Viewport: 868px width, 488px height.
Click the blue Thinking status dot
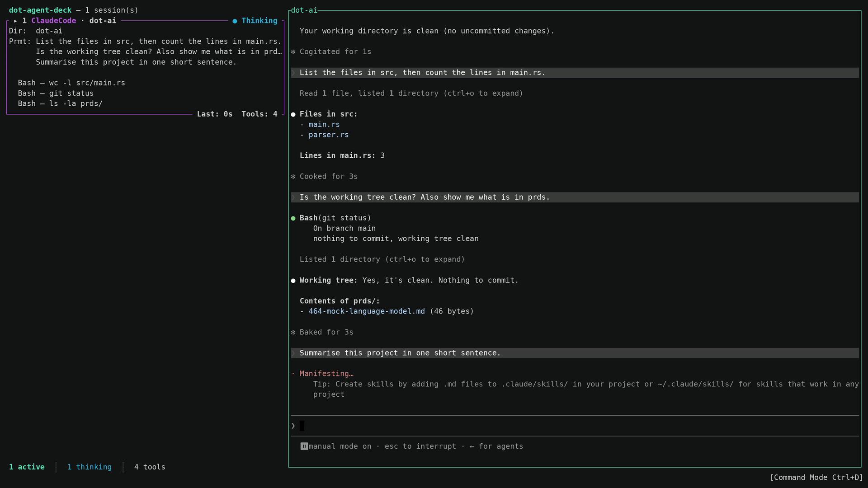(x=235, y=21)
